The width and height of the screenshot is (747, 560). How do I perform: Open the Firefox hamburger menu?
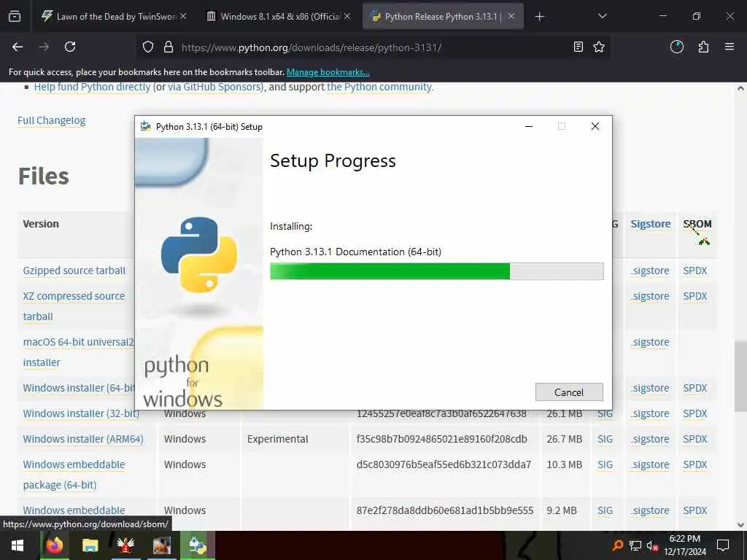point(729,47)
